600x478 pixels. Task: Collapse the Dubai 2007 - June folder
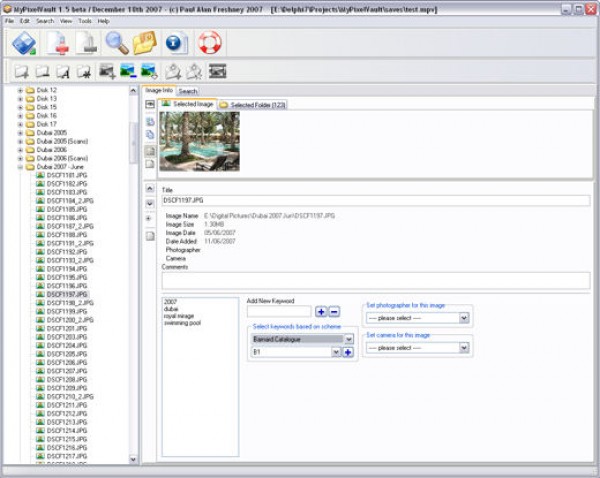20,166
